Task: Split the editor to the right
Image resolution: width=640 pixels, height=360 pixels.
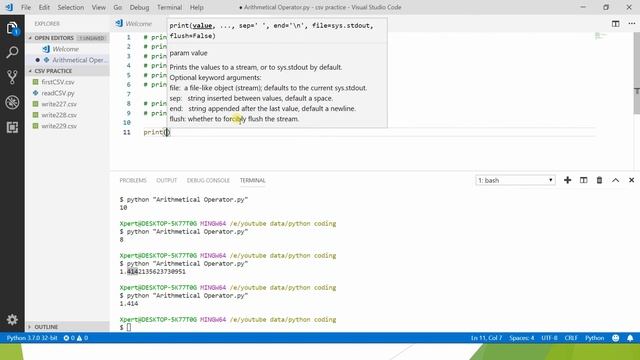Action: [x=616, y=24]
